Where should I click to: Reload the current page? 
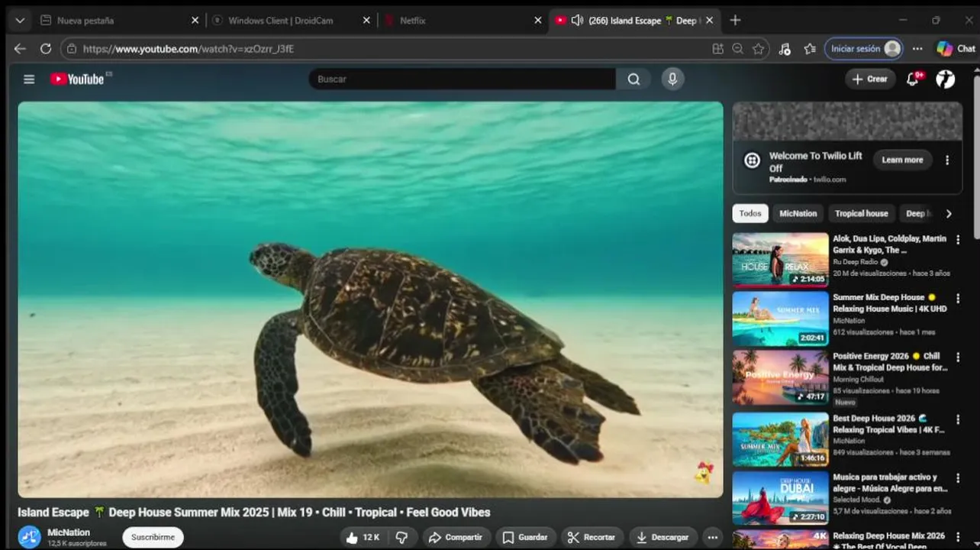(46, 49)
